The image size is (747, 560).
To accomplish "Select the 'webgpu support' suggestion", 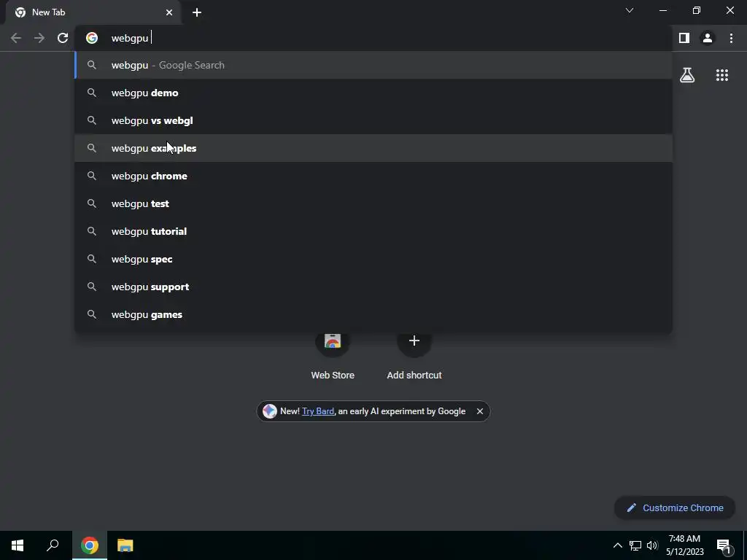I will (373, 287).
